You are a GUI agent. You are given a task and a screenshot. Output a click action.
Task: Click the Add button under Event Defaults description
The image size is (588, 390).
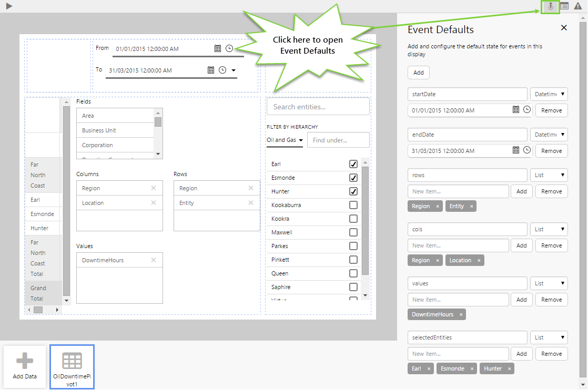[x=419, y=73]
